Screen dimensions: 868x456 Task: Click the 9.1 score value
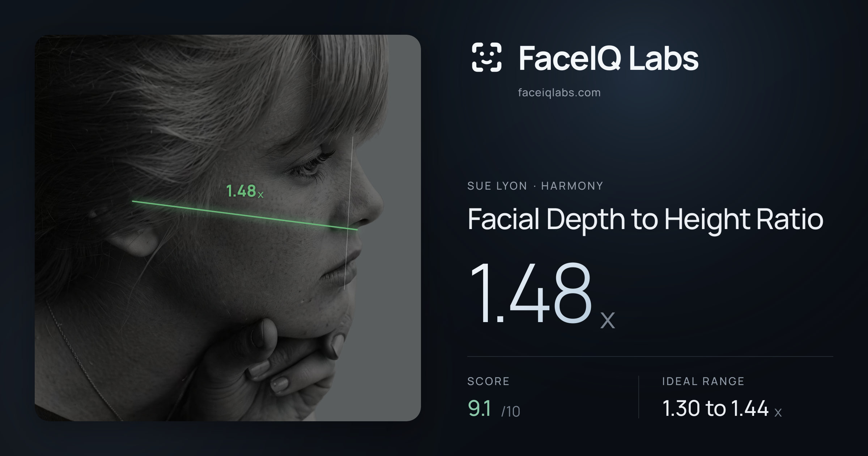click(x=479, y=408)
